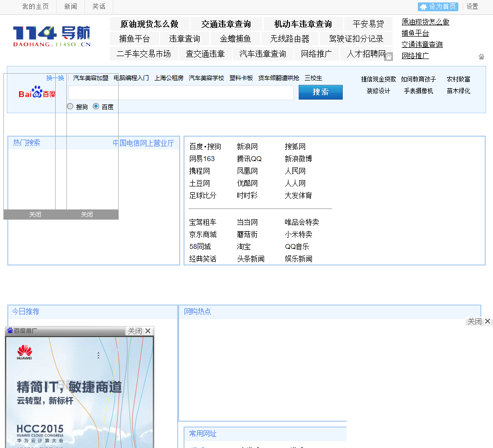Click the 114 导航 site logo
Image resolution: width=493 pixels, height=448 pixels.
(52, 37)
